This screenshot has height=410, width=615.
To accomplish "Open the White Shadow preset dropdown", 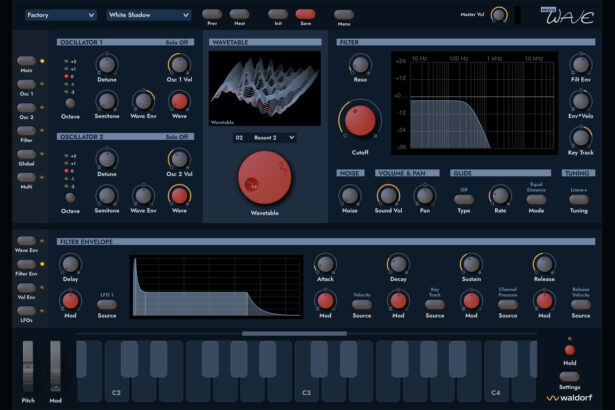I will coord(149,15).
